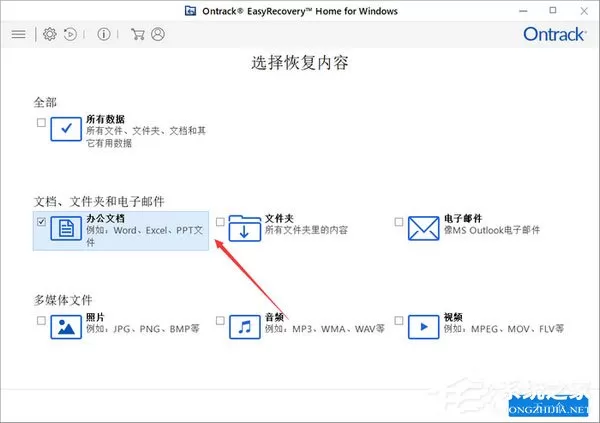600x423 pixels.
Task: Click the Ontrack logo
Action: [554, 34]
